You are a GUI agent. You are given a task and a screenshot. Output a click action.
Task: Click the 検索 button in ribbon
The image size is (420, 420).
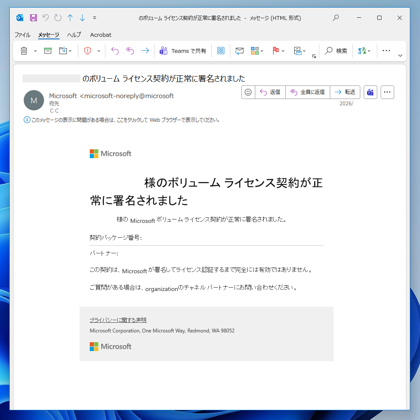336,51
